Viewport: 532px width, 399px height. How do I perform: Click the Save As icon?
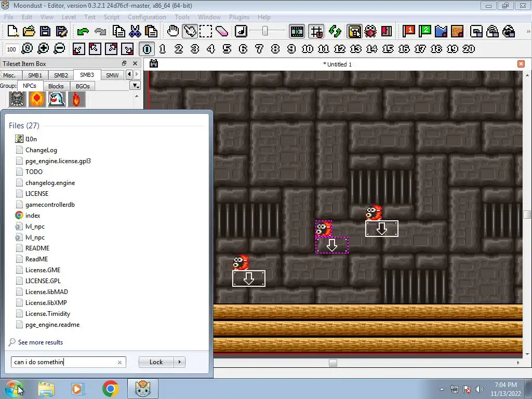(x=61, y=31)
